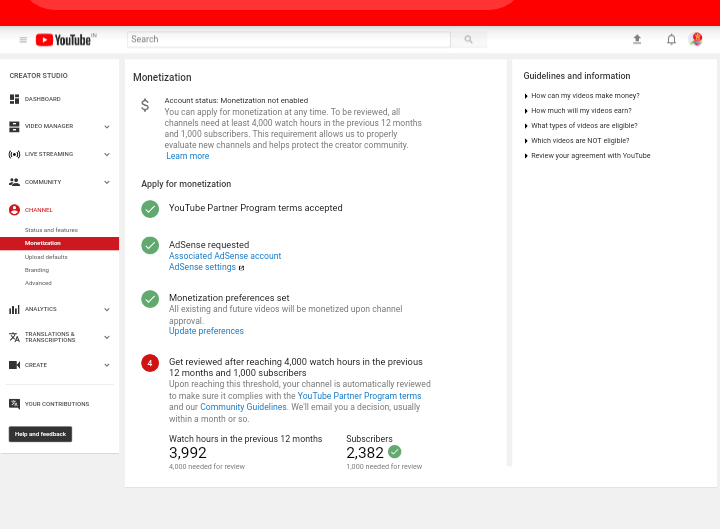Click green check beside Partner Program terms
The width and height of the screenshot is (720, 529).
(x=150, y=209)
